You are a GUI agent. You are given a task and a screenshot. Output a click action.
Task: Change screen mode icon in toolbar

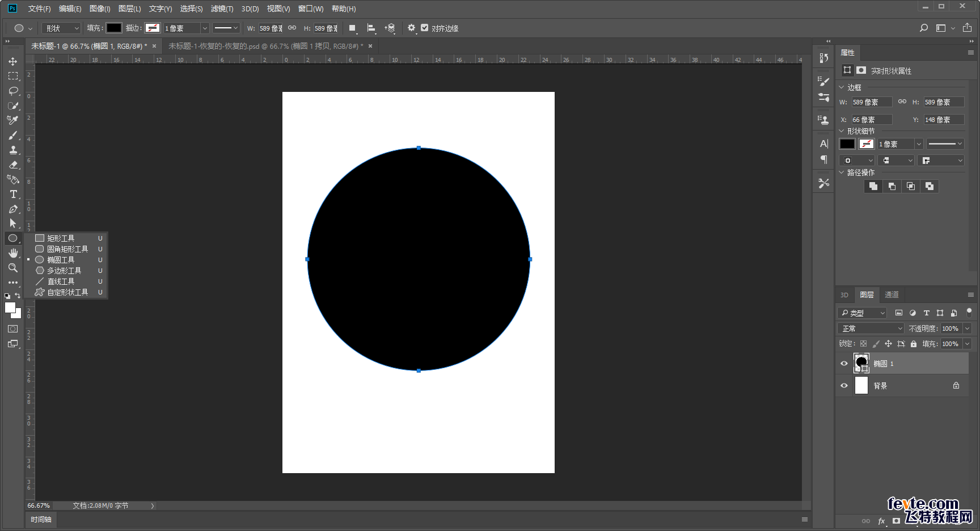pyautogui.click(x=12, y=344)
